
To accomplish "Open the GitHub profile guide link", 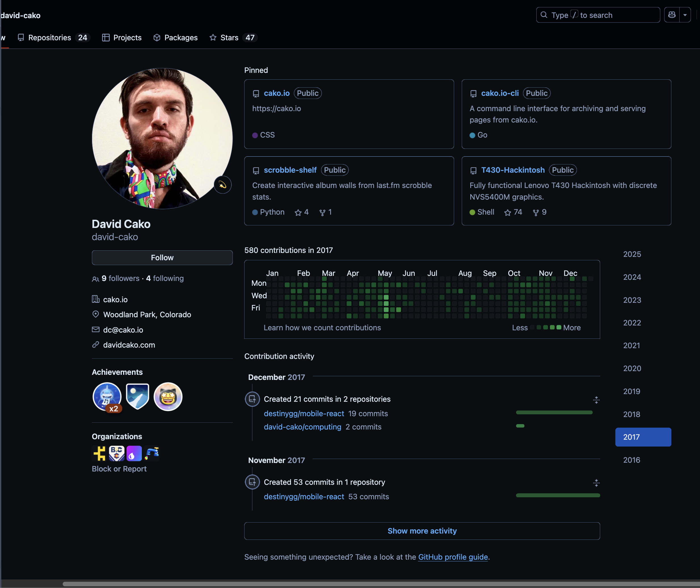I will (x=453, y=557).
